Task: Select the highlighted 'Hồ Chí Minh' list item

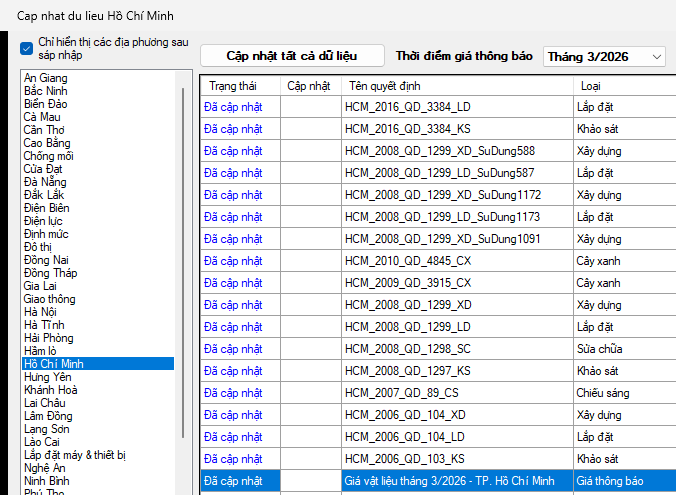Action: tap(54, 364)
